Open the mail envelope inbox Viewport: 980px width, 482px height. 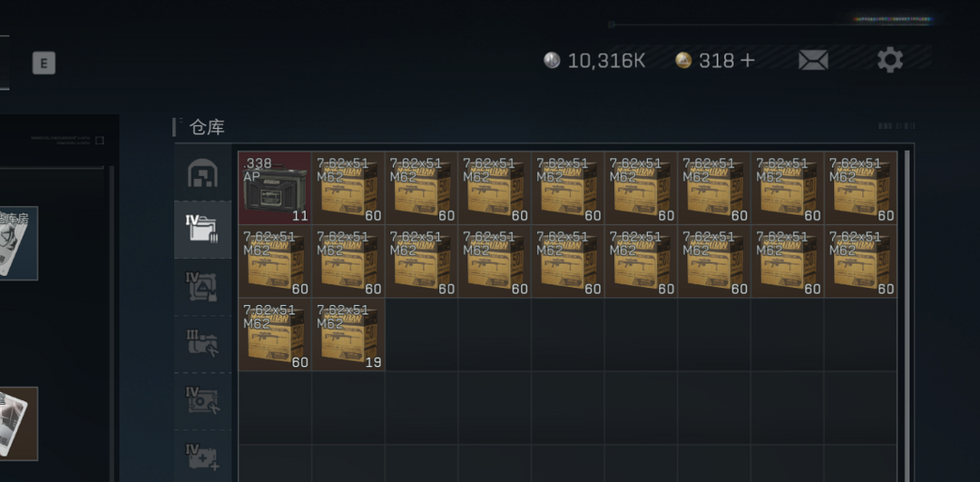click(x=813, y=61)
